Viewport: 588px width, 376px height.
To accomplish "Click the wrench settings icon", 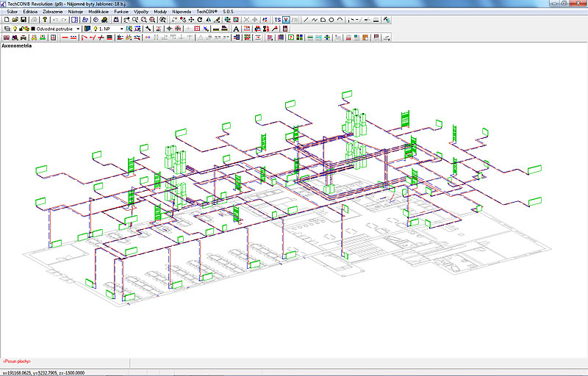I will 148,29.
